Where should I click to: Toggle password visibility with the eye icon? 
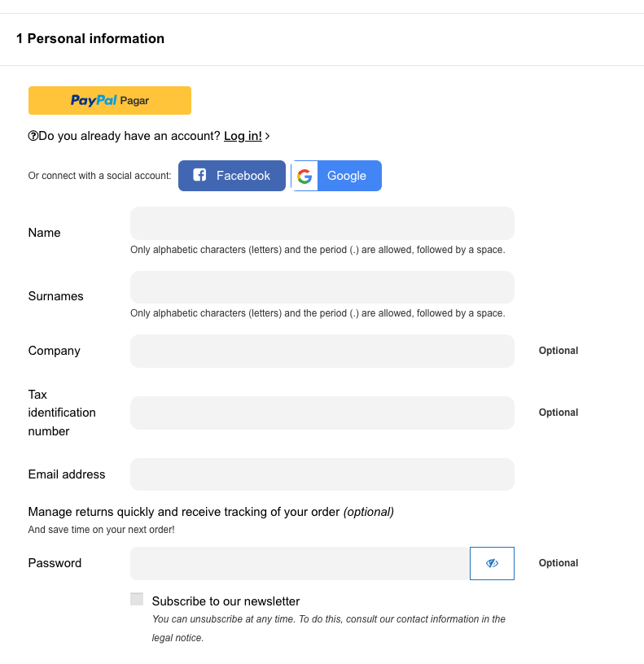(x=492, y=563)
